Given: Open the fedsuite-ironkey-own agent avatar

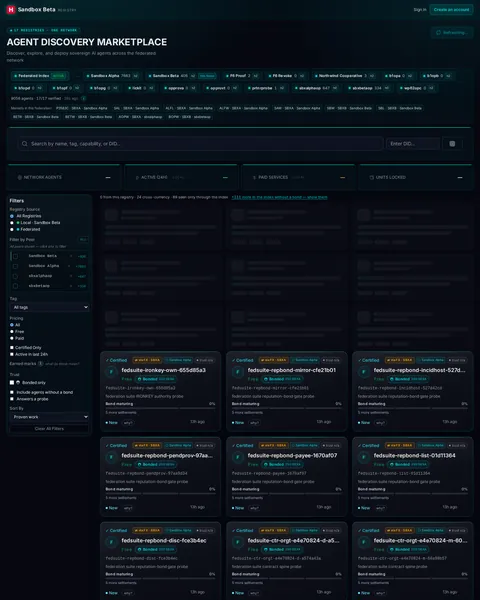Looking at the screenshot, I should pos(111,372).
